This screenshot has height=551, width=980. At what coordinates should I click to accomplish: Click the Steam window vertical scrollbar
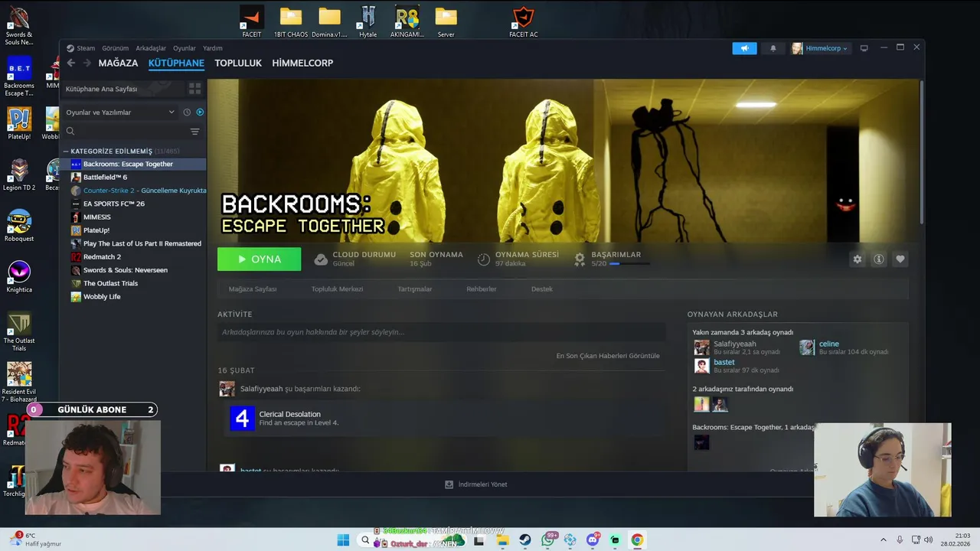coord(922,153)
